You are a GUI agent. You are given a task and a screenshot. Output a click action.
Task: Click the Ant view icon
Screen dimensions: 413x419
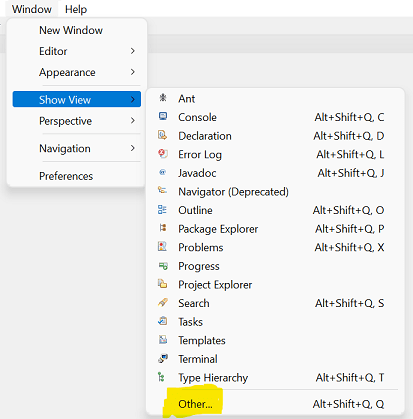click(x=163, y=98)
